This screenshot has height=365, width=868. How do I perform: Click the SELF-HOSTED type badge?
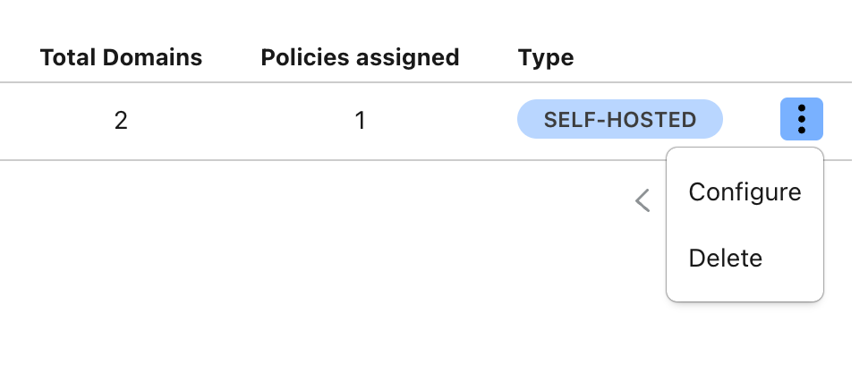coord(620,120)
